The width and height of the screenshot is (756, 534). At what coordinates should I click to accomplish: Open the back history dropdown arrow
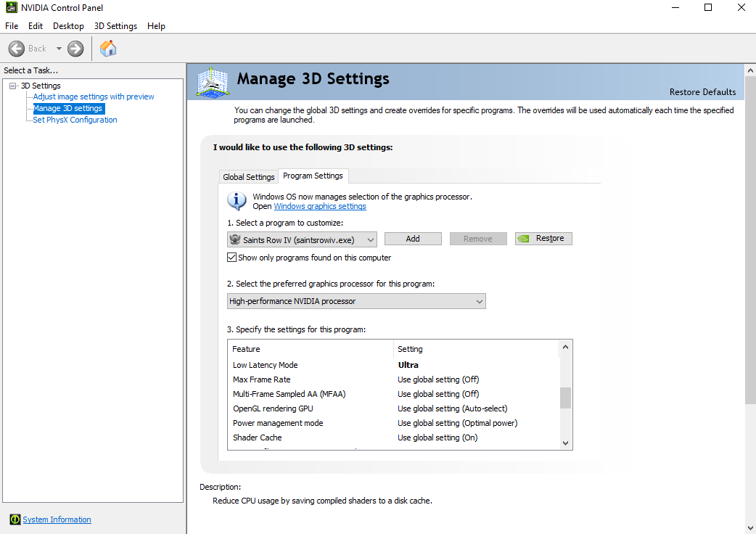59,49
